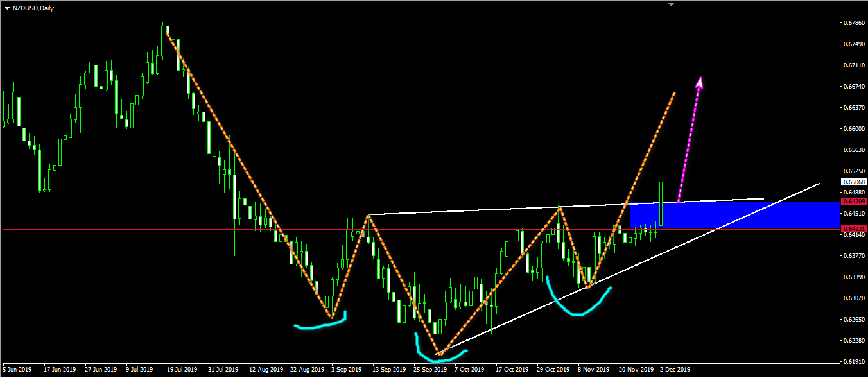Click the NZDUSD,Daily chart title
This screenshot has height=378, width=868.
33,8
